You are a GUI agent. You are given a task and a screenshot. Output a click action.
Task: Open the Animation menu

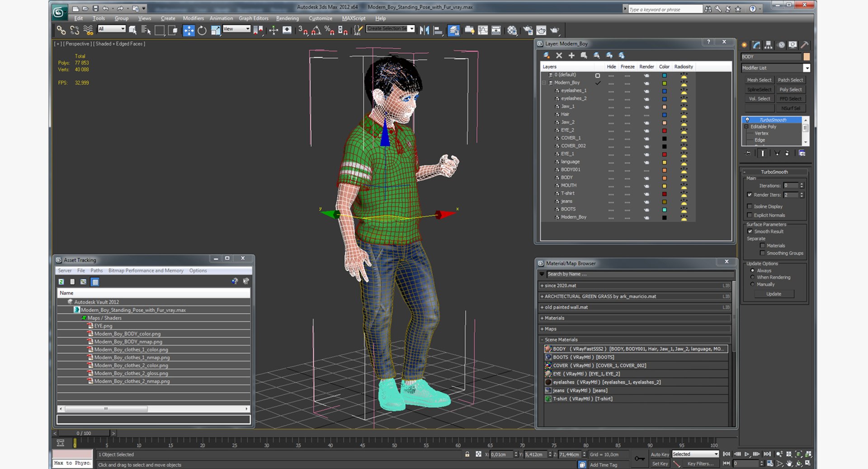pyautogui.click(x=221, y=19)
